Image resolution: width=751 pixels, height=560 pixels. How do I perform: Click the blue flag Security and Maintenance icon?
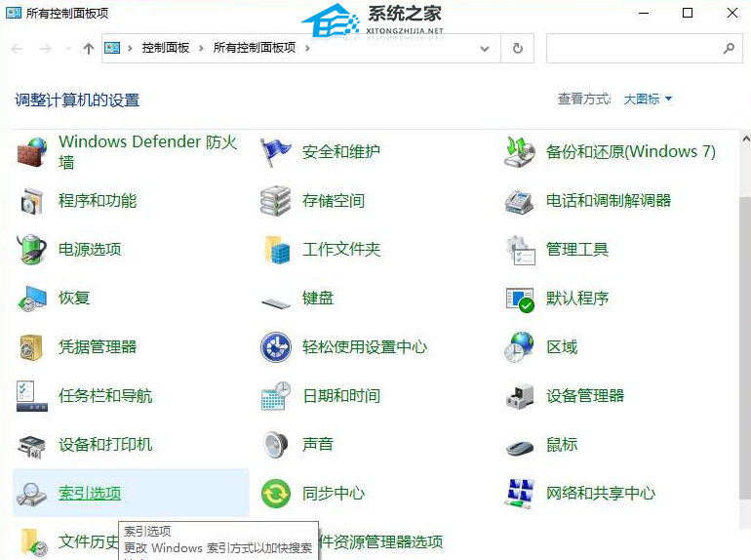[x=275, y=152]
